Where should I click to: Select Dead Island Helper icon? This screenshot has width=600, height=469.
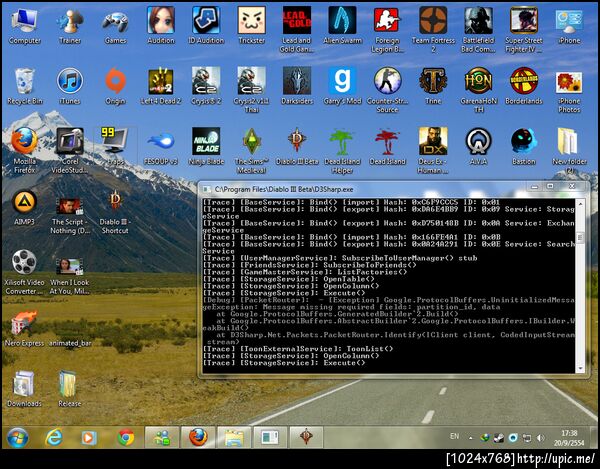(x=342, y=151)
